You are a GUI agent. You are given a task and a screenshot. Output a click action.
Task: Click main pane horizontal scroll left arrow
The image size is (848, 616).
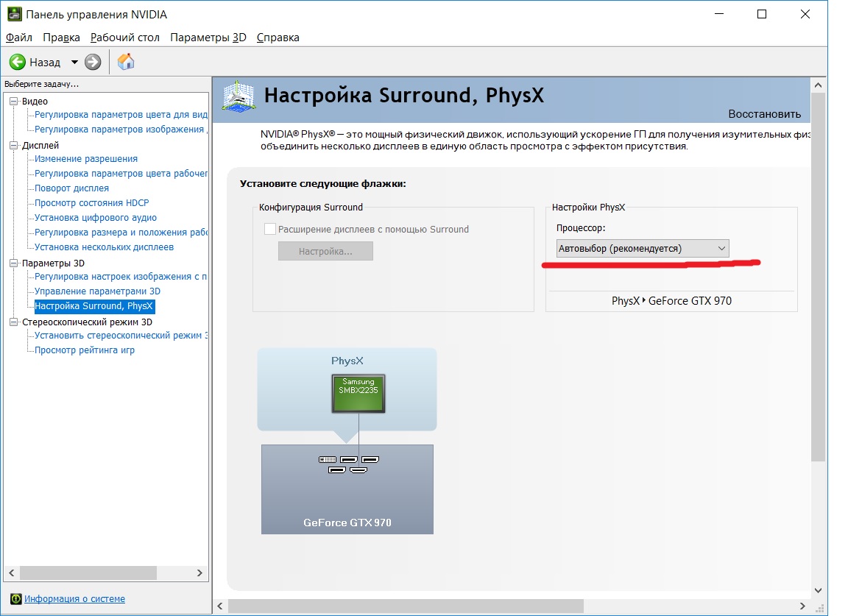tap(220, 606)
